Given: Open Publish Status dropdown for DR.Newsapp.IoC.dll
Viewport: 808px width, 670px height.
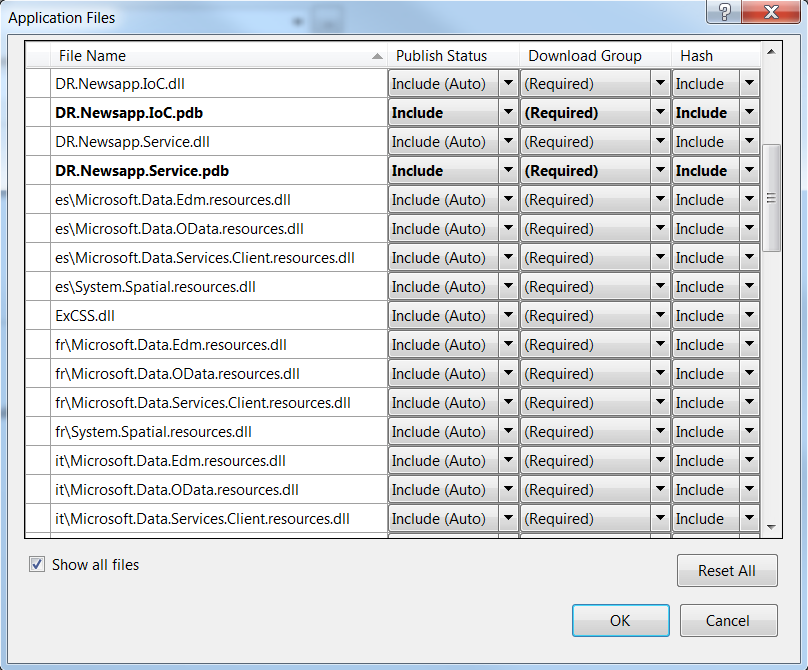Looking at the screenshot, I should pyautogui.click(x=508, y=83).
